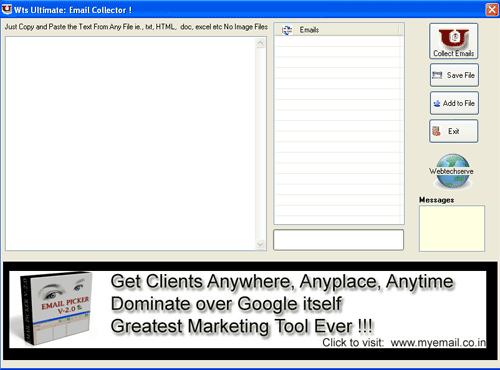Click the scroll down arrow of text area
This screenshot has width=500, height=370.
261,244
